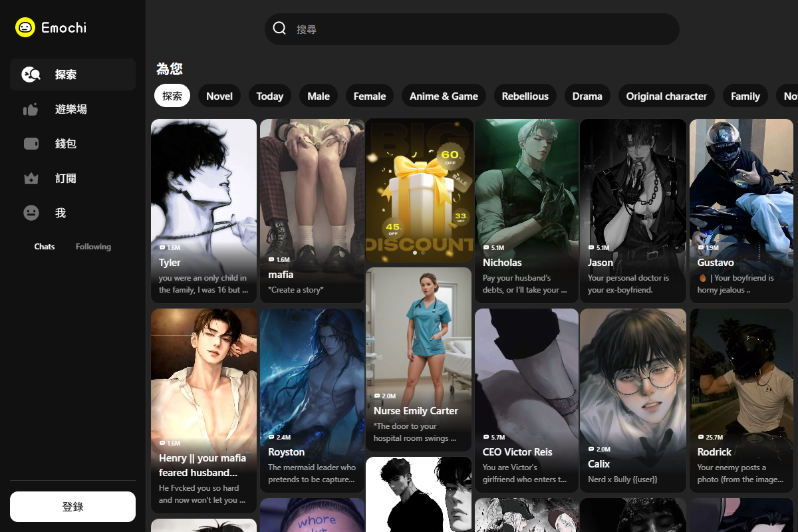This screenshot has width=798, height=532.
Task: Select the Anime & Game filter chip
Action: pos(444,96)
